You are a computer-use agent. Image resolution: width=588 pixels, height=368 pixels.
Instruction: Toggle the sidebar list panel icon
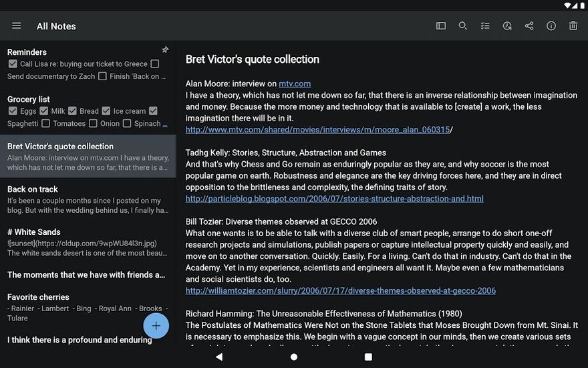441,25
